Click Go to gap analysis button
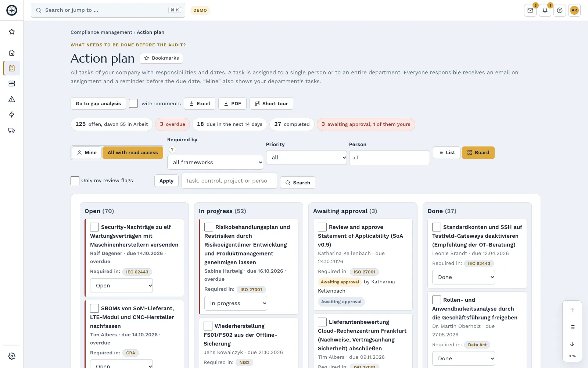The image size is (588, 368). [98, 103]
